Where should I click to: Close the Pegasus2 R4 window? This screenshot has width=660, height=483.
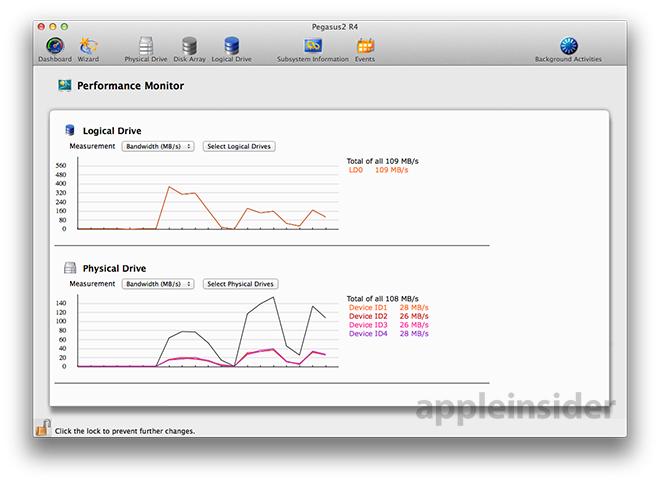(41, 27)
